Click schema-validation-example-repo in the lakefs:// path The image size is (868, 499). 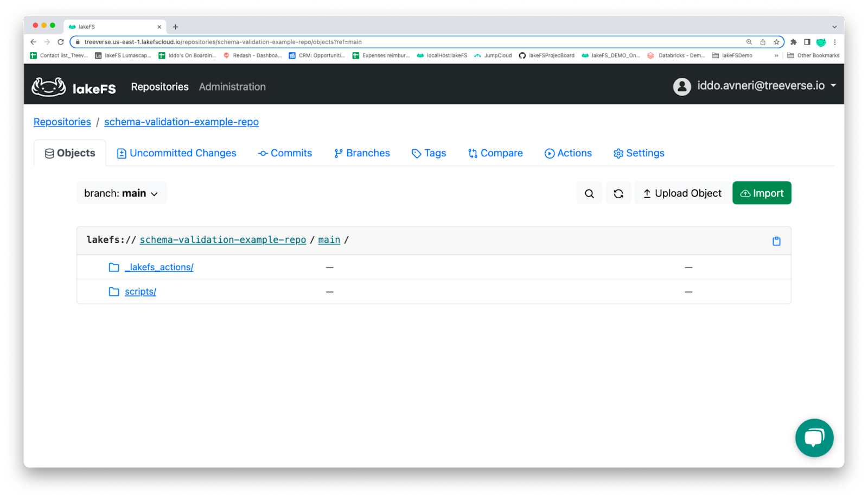(223, 240)
